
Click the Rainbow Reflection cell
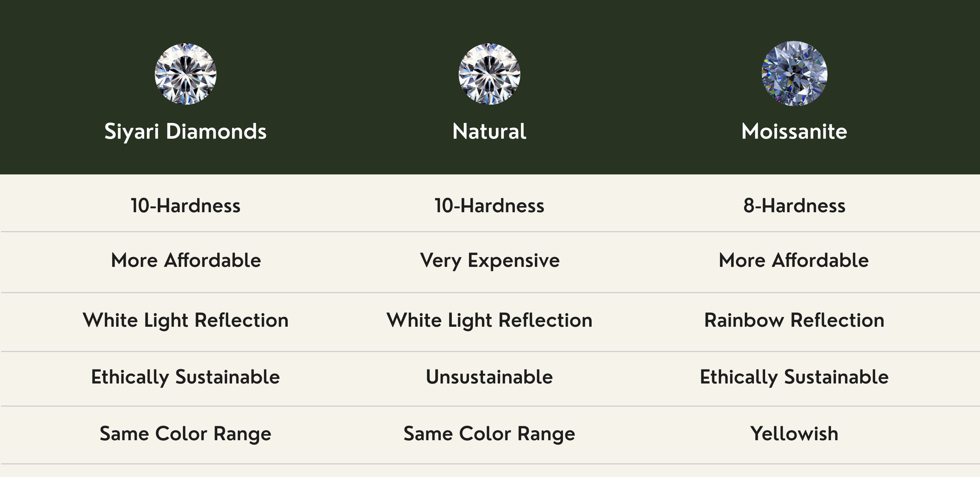(794, 320)
